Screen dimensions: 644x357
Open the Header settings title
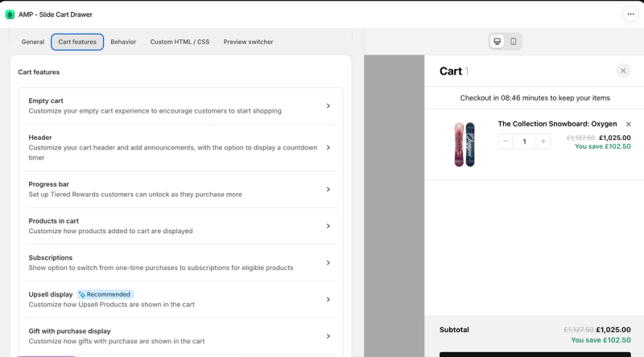[x=40, y=137]
